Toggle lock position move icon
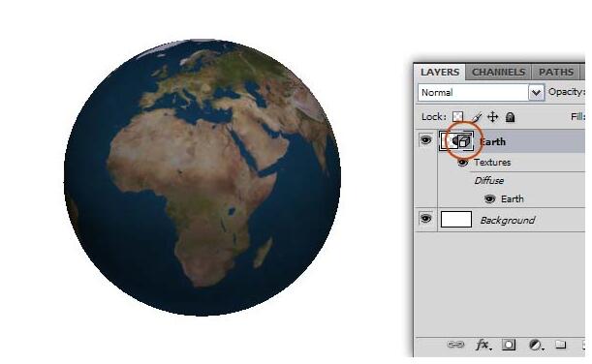This screenshot has height=364, width=592. coord(493,117)
